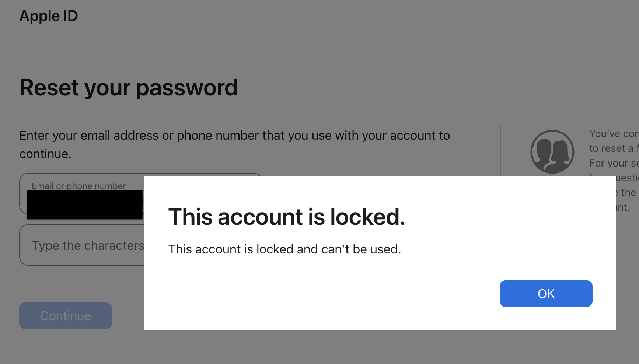
Task: Click the This account is locked heading
Action: click(x=286, y=217)
